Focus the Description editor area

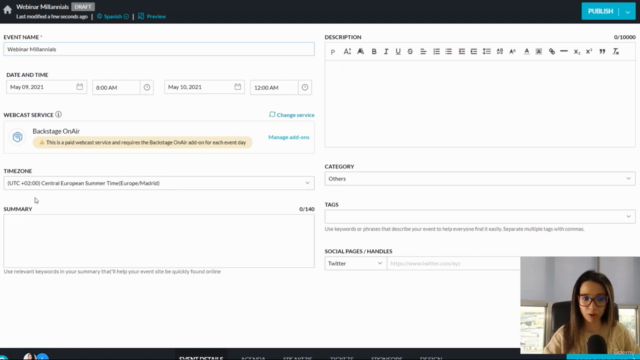pos(480,104)
